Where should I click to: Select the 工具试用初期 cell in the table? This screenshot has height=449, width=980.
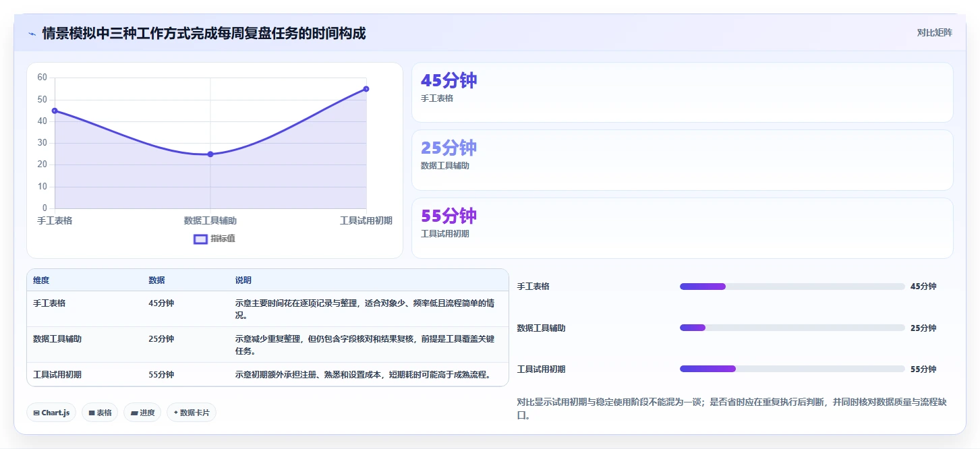(x=57, y=375)
